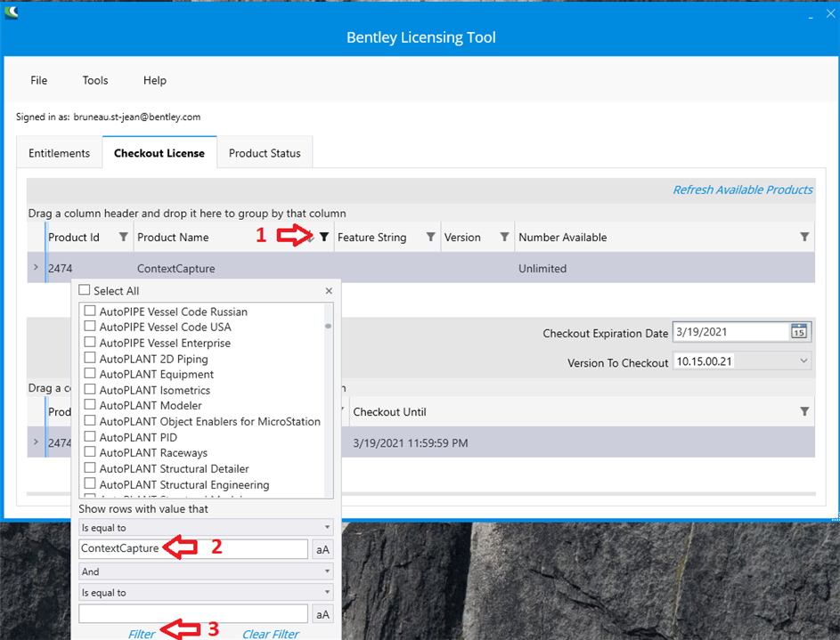Image resolution: width=840 pixels, height=640 pixels.
Task: Check AutoPIPE Vessel Enterprise
Action: [x=90, y=342]
